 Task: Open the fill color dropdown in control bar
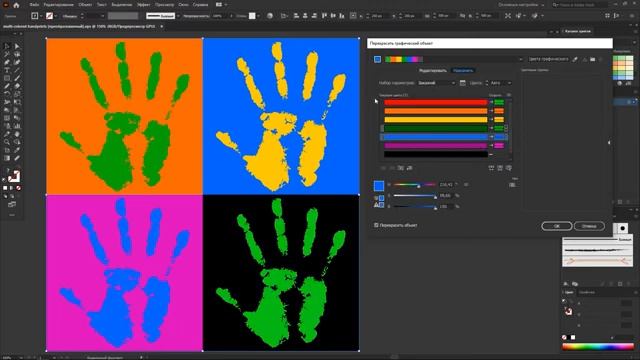(x=42, y=16)
